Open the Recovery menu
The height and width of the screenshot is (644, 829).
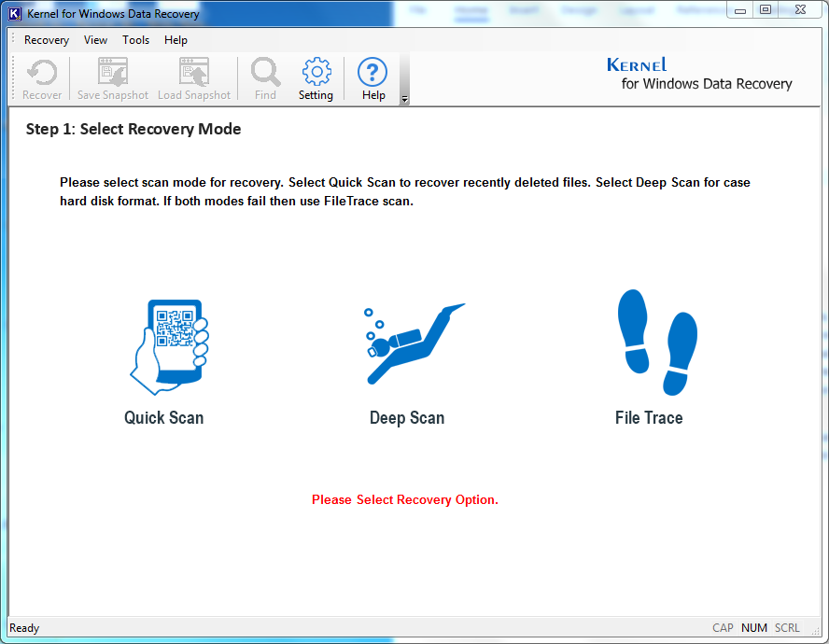click(47, 40)
